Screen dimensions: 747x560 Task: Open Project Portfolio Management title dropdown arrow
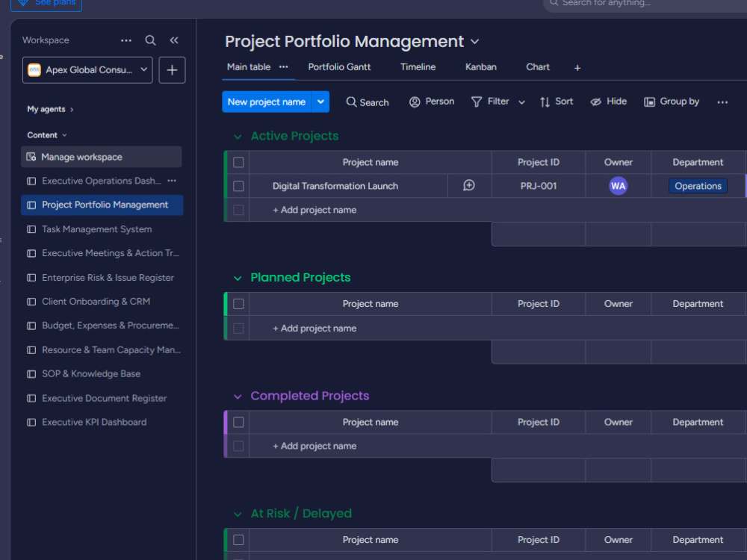point(474,42)
